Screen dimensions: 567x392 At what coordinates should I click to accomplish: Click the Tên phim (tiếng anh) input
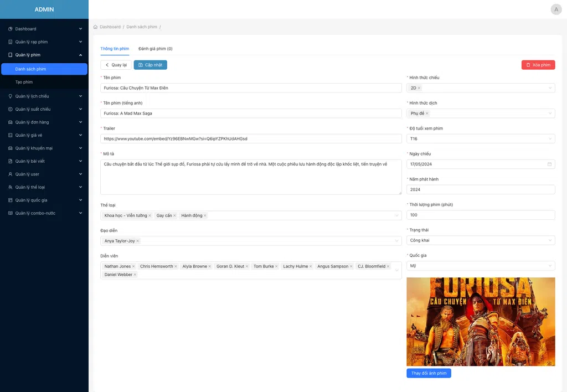point(251,113)
